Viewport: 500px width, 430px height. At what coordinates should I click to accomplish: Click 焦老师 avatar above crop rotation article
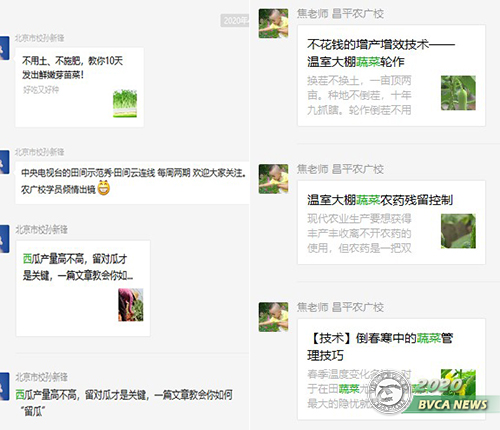click(x=273, y=23)
